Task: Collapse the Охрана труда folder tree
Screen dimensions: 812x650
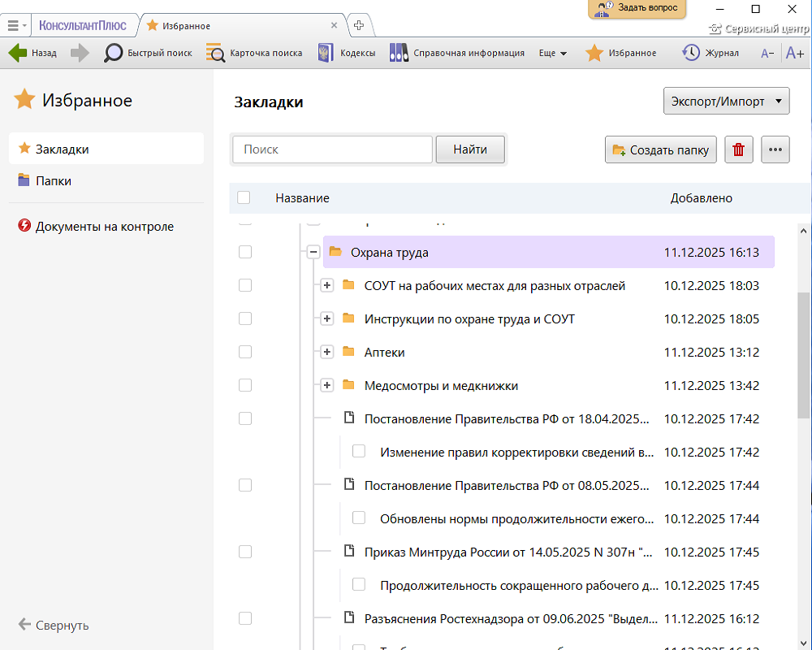Action: pyautogui.click(x=313, y=253)
